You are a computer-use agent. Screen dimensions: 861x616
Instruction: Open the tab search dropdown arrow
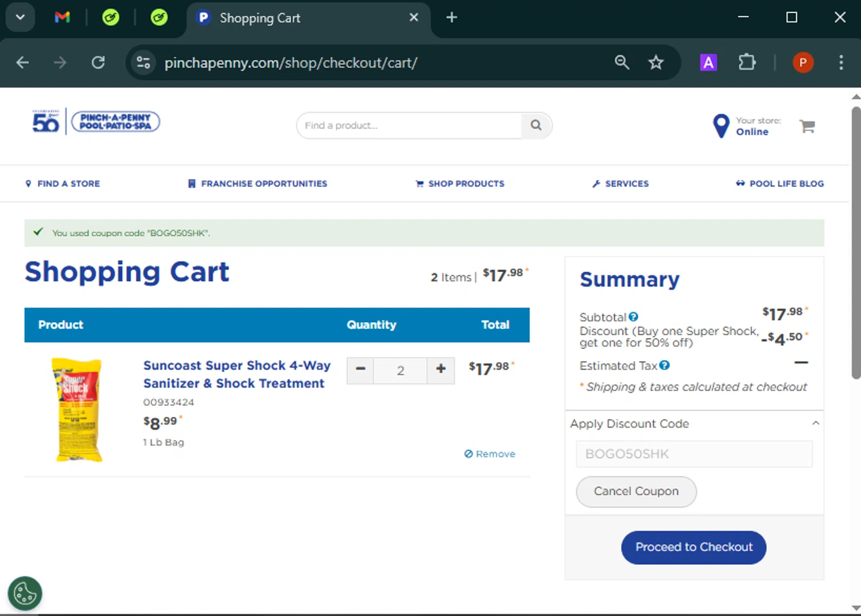pos(20,17)
